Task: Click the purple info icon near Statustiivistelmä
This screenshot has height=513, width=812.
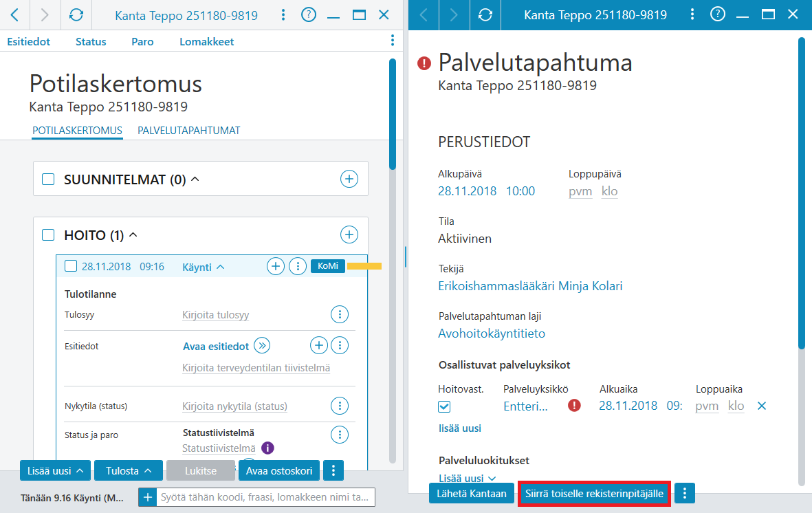Action: pos(267,448)
